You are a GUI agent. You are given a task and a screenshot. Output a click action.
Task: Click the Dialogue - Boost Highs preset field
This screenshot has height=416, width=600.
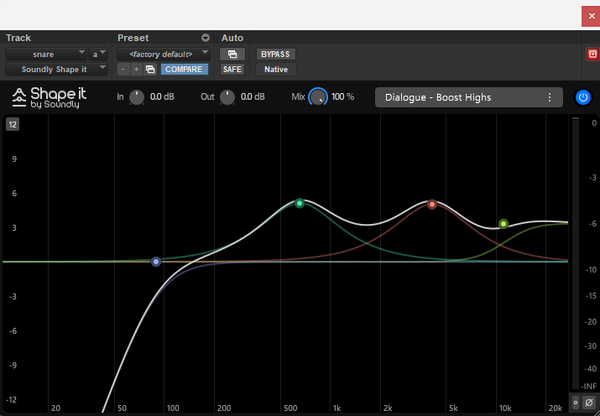469,97
